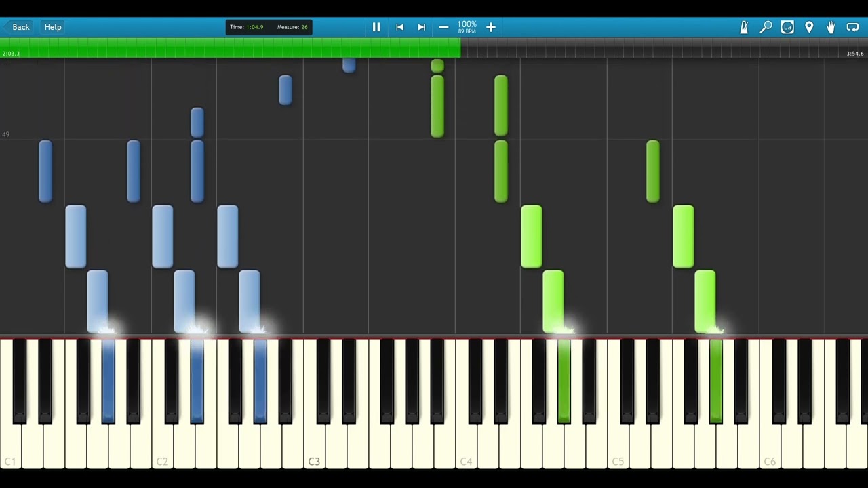Screen dimensions: 868x488
Task: Open the Help menu
Action: pyautogui.click(x=53, y=27)
